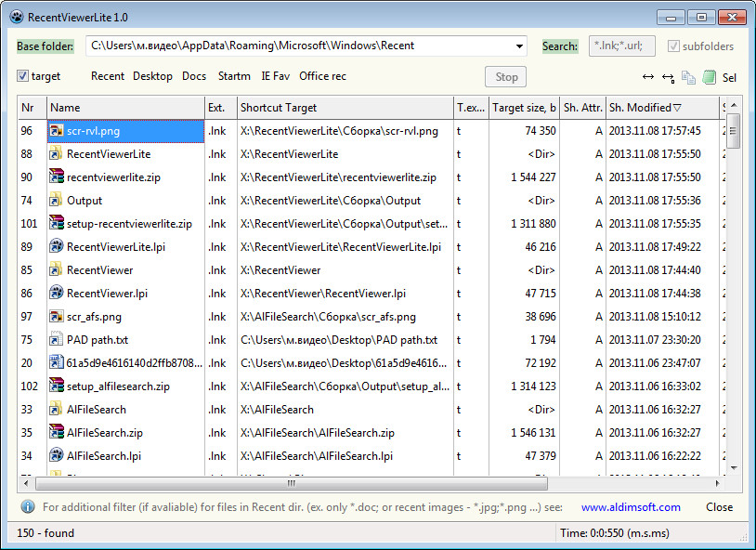Viewport: 756px width, 550px height.
Task: Toggle the target checkbox
Action: [x=22, y=76]
